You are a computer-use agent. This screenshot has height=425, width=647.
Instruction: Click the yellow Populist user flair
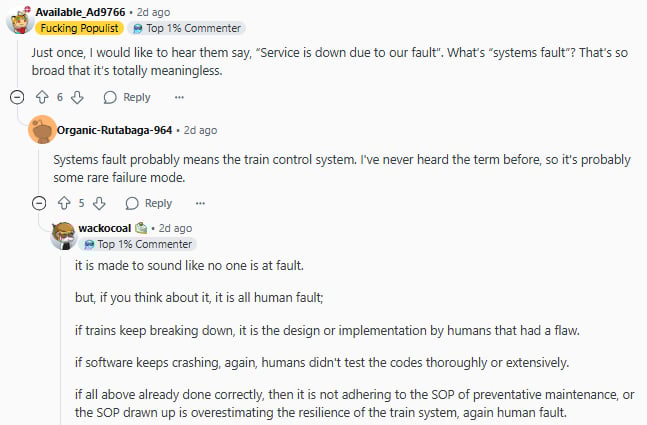[x=79, y=28]
